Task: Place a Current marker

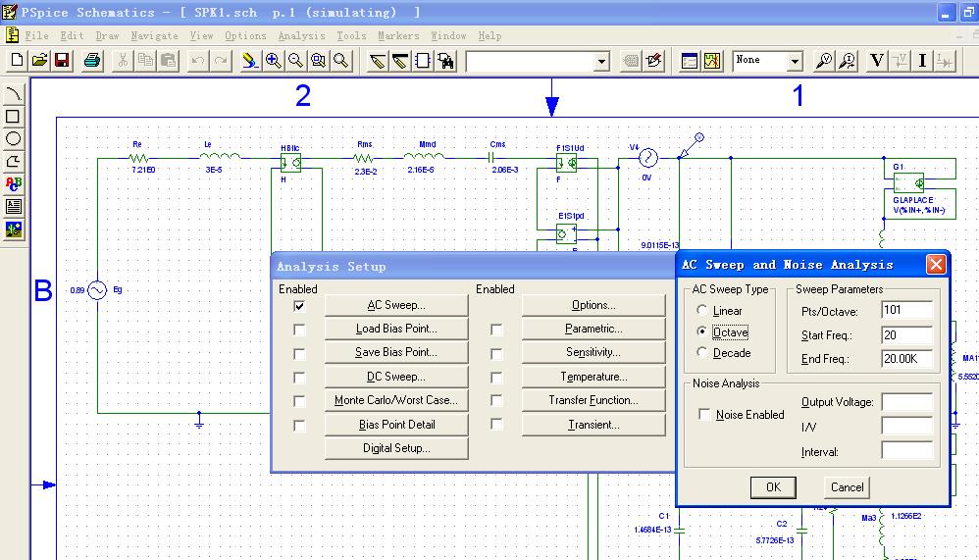Action: pos(848,61)
